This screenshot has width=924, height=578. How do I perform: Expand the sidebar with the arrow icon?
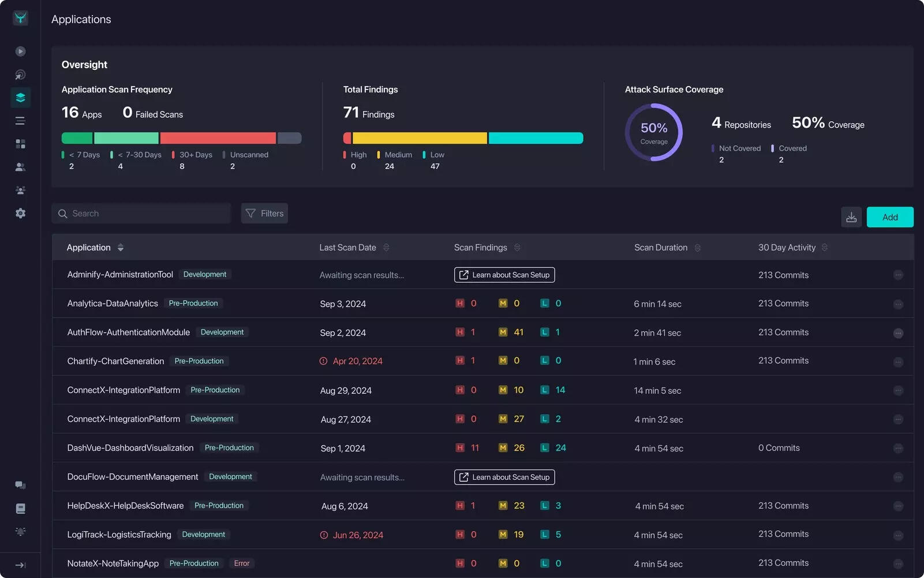[x=20, y=565]
